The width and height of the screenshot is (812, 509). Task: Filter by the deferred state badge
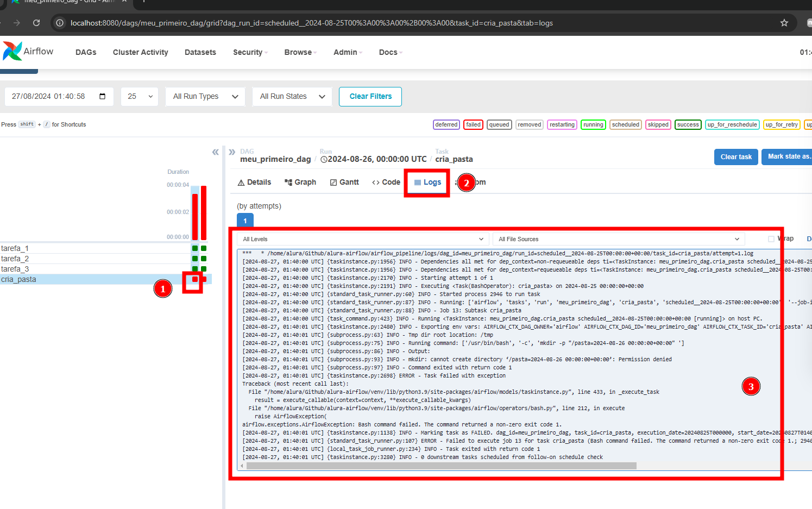[446, 124]
